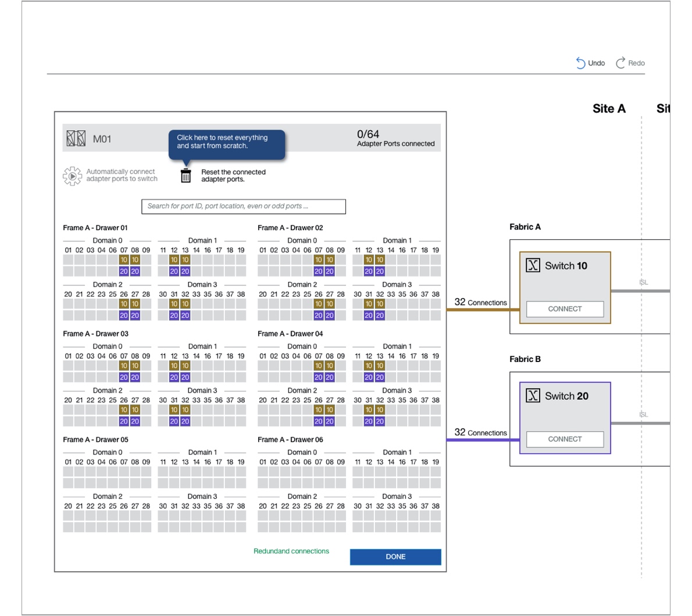Toggle top-row port 20 in Drawer 05 Domain 2
This screenshot has width=692, height=616.
tap(68, 516)
